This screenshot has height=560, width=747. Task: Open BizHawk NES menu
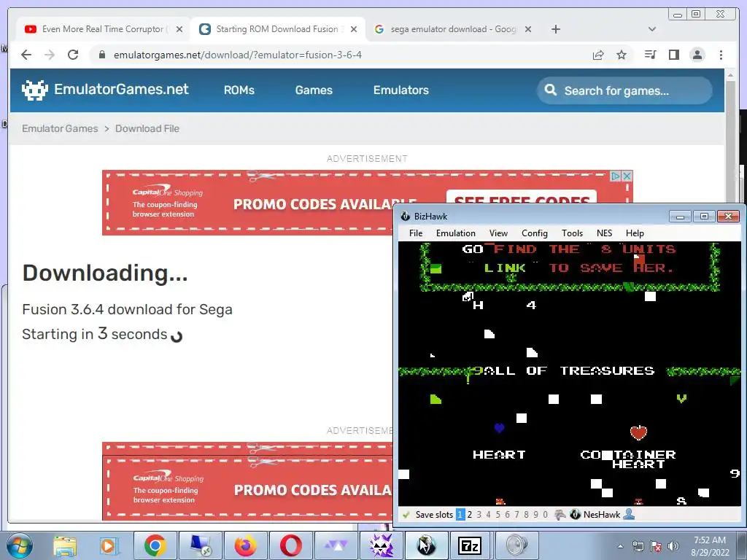coord(604,233)
